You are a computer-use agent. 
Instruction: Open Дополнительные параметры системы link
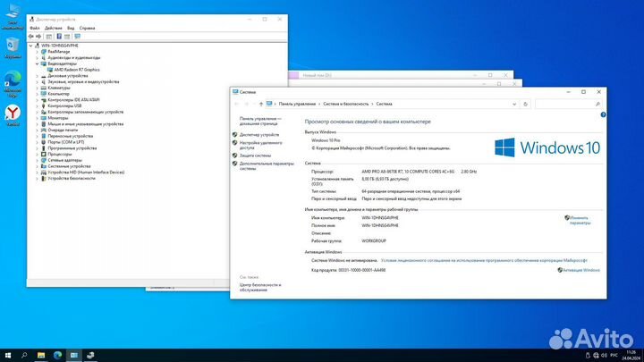pyautogui.click(x=267, y=166)
